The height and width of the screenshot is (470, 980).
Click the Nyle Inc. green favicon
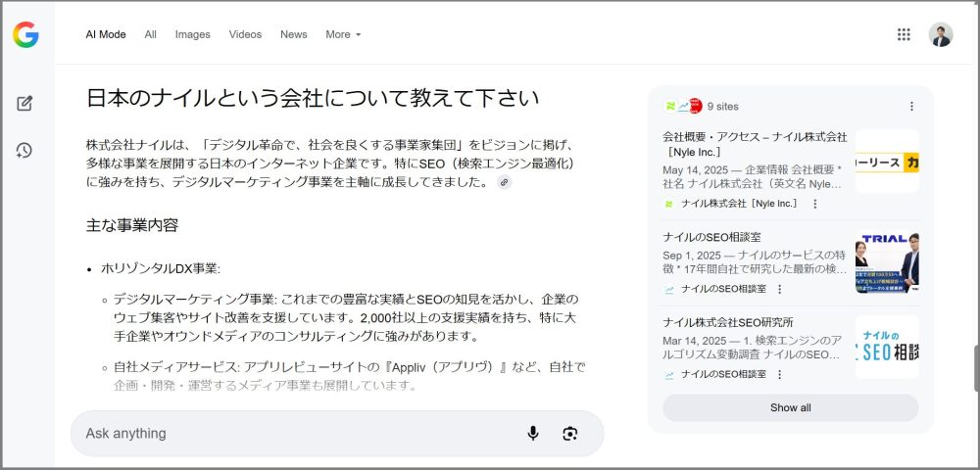pos(668,204)
